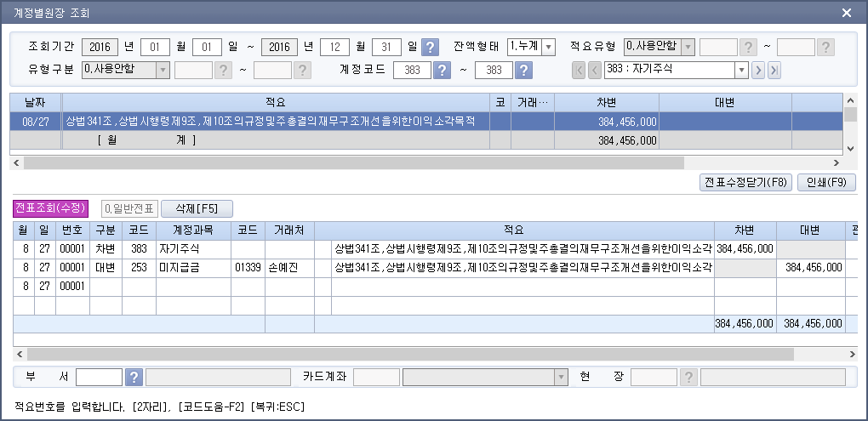Click the help icon after 일 date field
This screenshot has width=868, height=421.
pos(430,47)
